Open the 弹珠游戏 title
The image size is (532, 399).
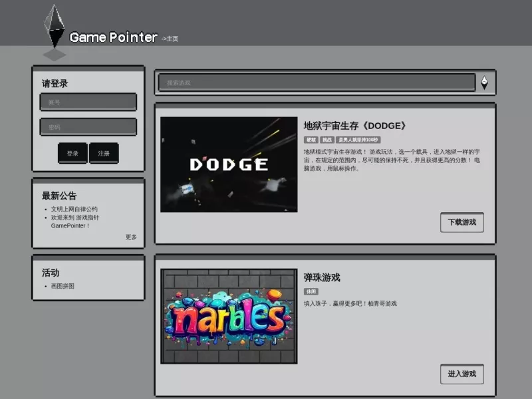click(x=322, y=277)
